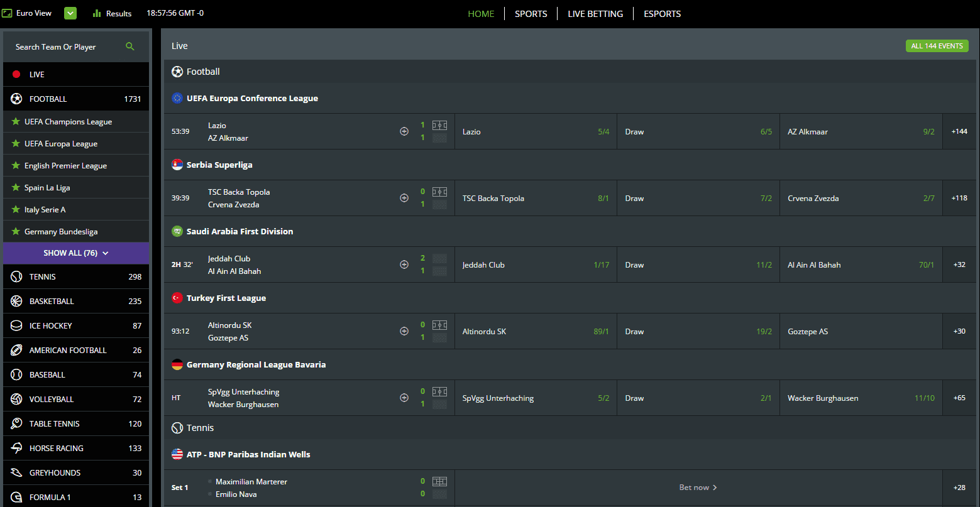
Task: Select the Tennis racket icon in sidebar
Action: tap(16, 276)
